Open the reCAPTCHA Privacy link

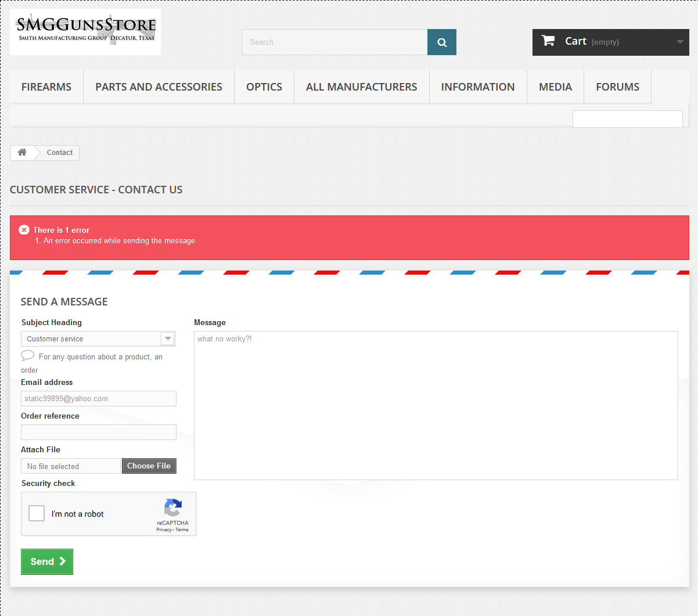point(164,529)
